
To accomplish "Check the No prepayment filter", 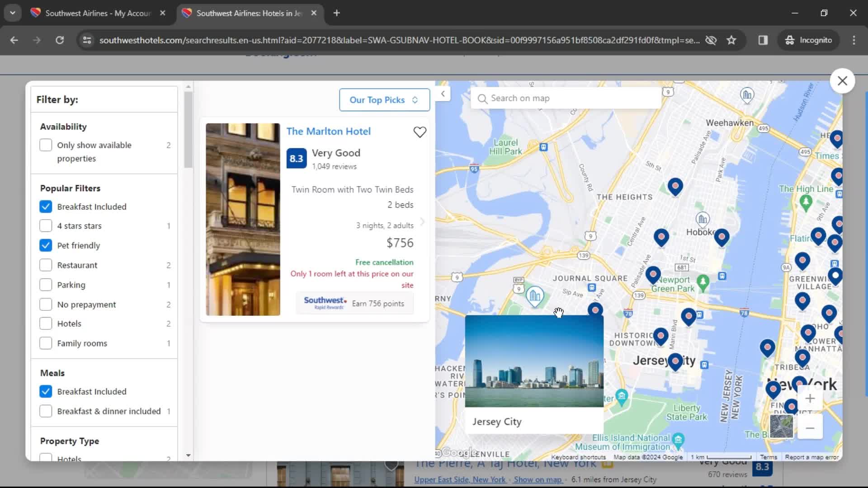I will tap(46, 305).
